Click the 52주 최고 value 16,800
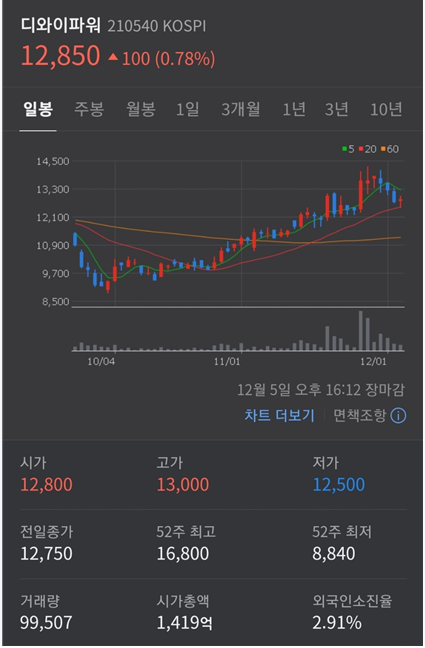The image size is (425, 648). (183, 553)
